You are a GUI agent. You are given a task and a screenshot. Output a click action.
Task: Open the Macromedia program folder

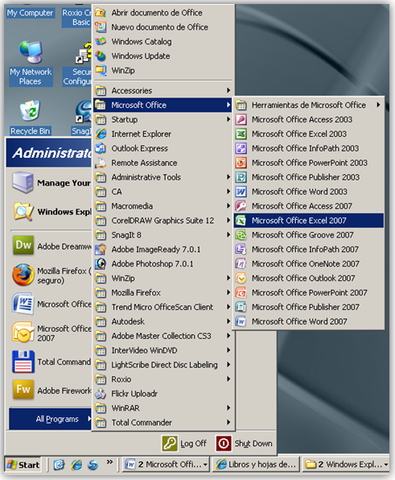coord(163,206)
